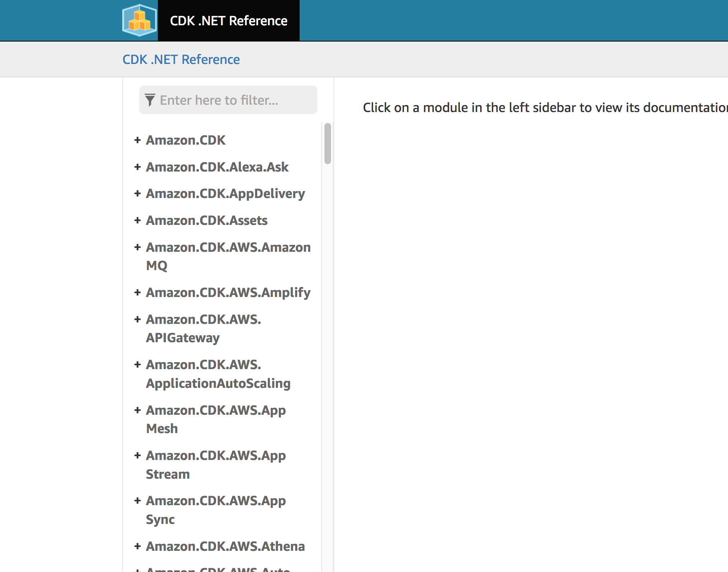Follow the CDK .NET Reference breadcrumb link
The height and width of the screenshot is (572, 728).
[181, 59]
